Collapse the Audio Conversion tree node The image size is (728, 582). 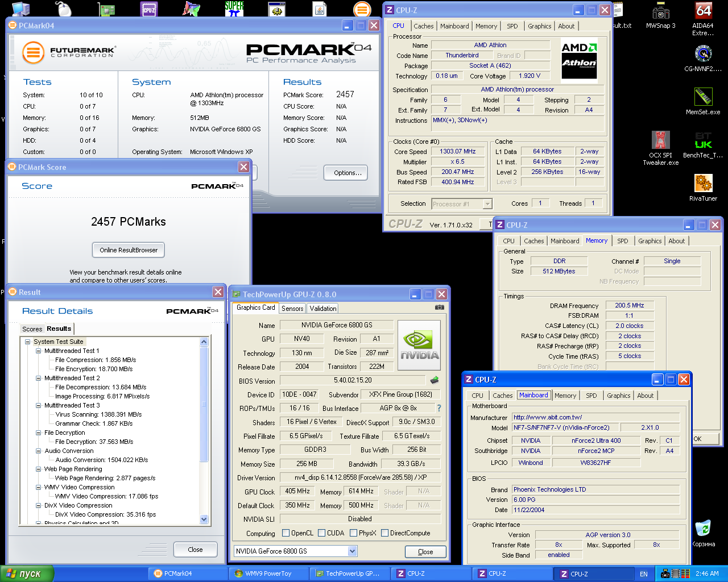(x=39, y=451)
